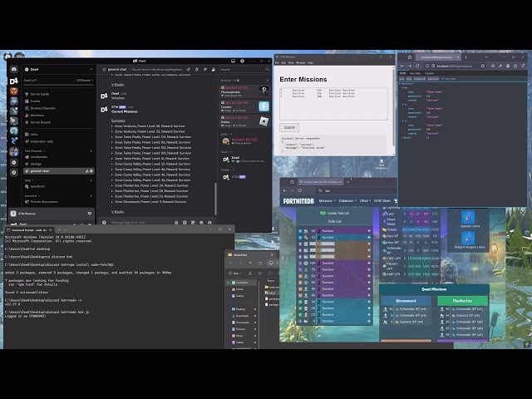Screen dimensions: 532x399
Task: Click the create invite icon on general-chat channel
Action: [86, 171]
